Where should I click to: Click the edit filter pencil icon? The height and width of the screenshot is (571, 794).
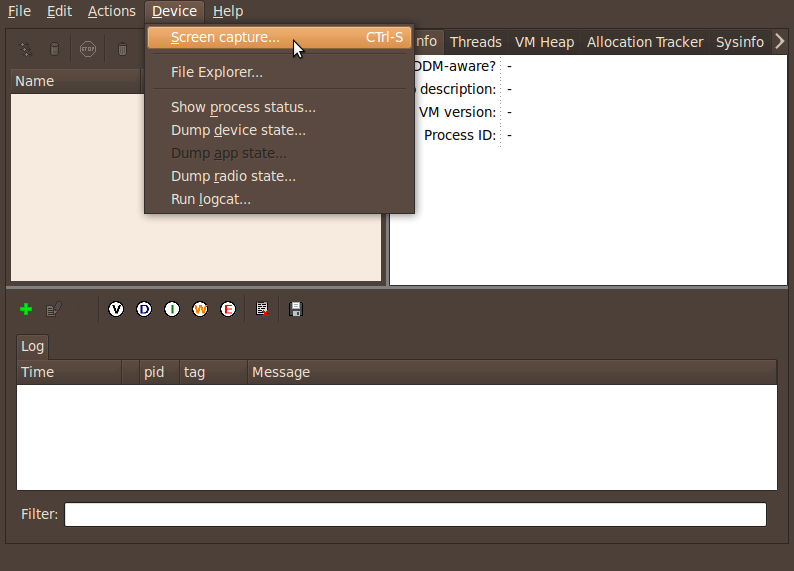[54, 309]
